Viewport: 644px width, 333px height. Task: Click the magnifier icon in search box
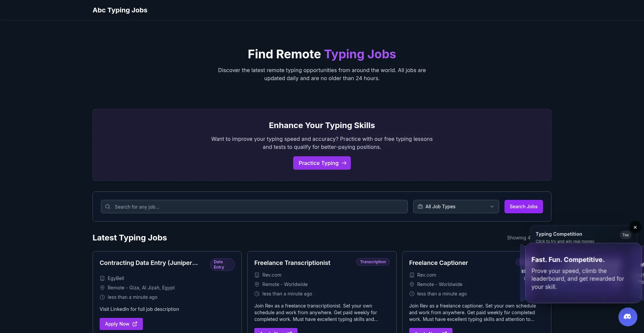coord(108,207)
